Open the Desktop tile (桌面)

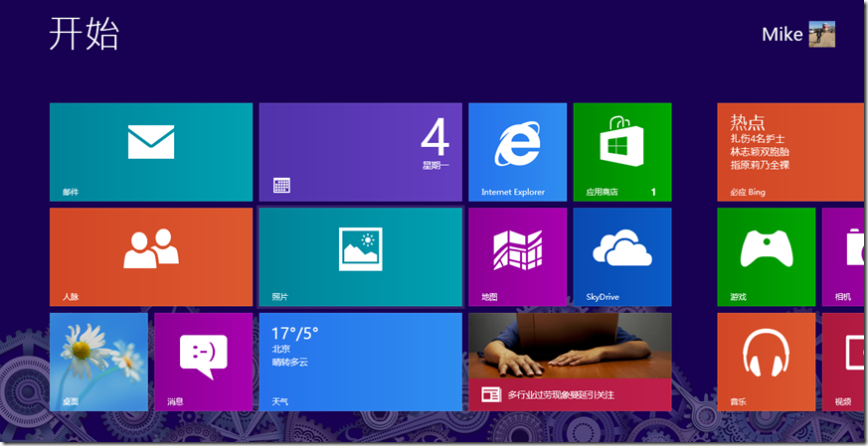coord(98,362)
